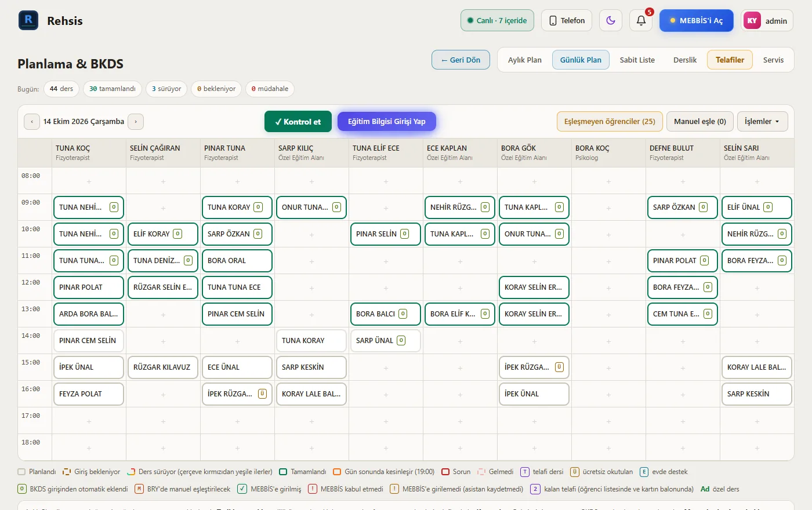812x510 pixels.
Task: Open FEYZA POLAT lesson card
Action: coord(89,394)
